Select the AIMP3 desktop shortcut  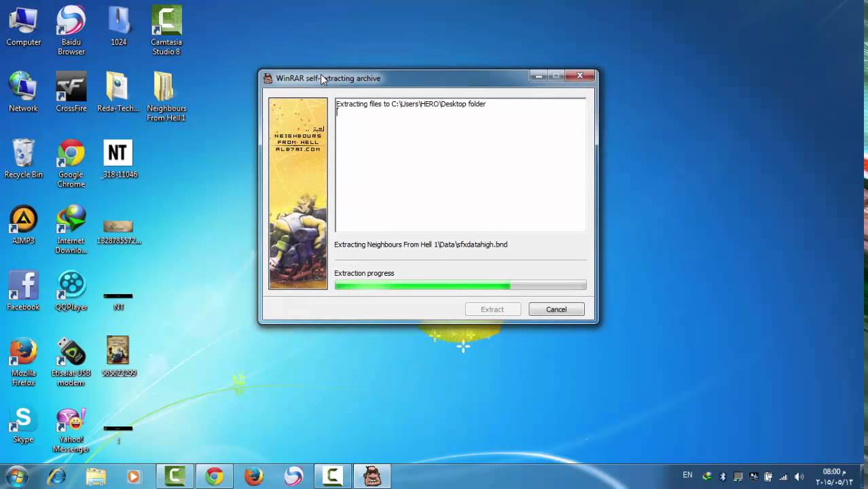coord(23,224)
